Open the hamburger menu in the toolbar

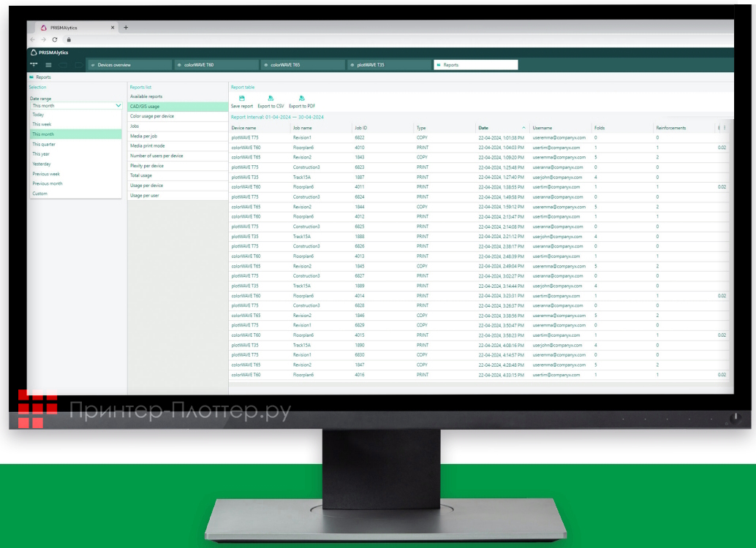48,65
